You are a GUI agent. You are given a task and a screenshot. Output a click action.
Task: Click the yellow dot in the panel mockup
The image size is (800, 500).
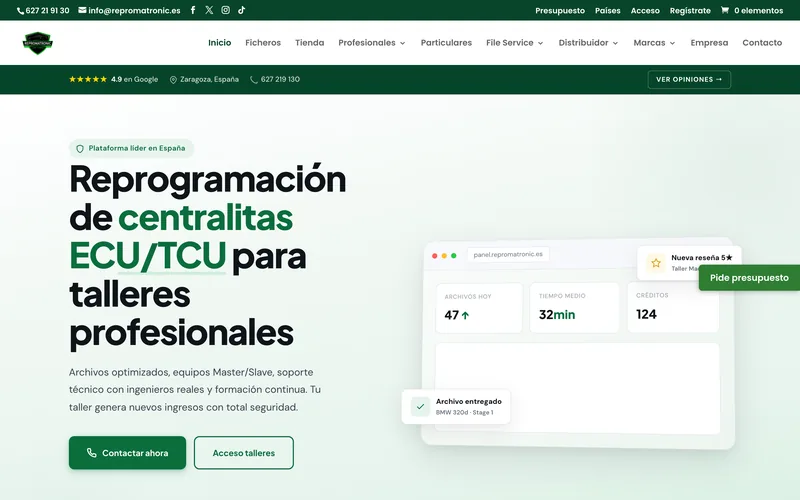(x=444, y=256)
